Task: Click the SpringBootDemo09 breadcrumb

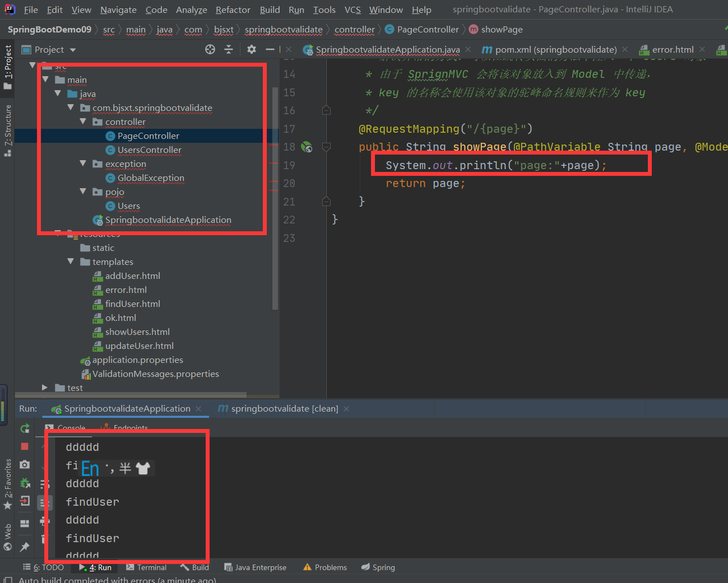Action: (49, 30)
